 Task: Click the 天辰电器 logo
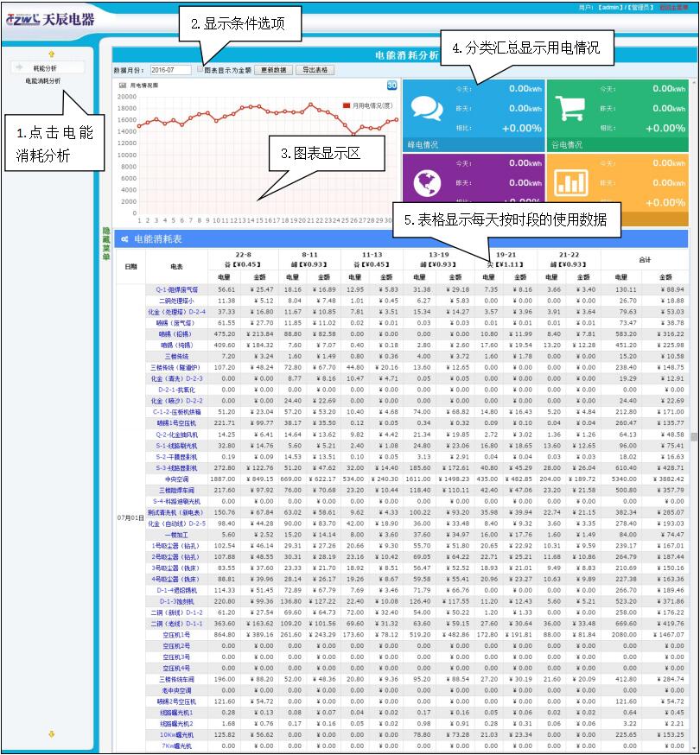[x=50, y=20]
